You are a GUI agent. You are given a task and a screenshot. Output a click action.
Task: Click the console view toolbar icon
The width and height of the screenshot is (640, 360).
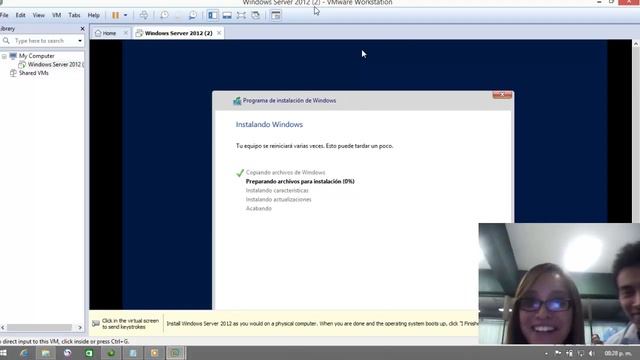point(276,16)
